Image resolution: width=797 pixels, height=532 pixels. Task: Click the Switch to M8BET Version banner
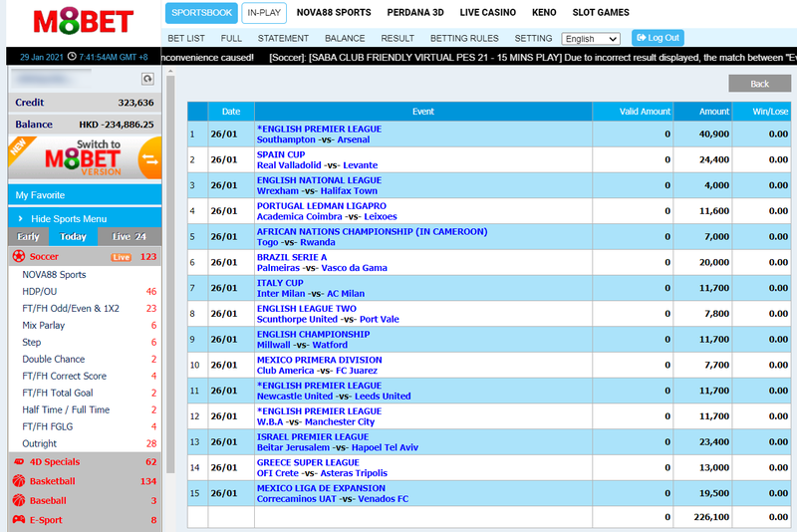point(85,157)
